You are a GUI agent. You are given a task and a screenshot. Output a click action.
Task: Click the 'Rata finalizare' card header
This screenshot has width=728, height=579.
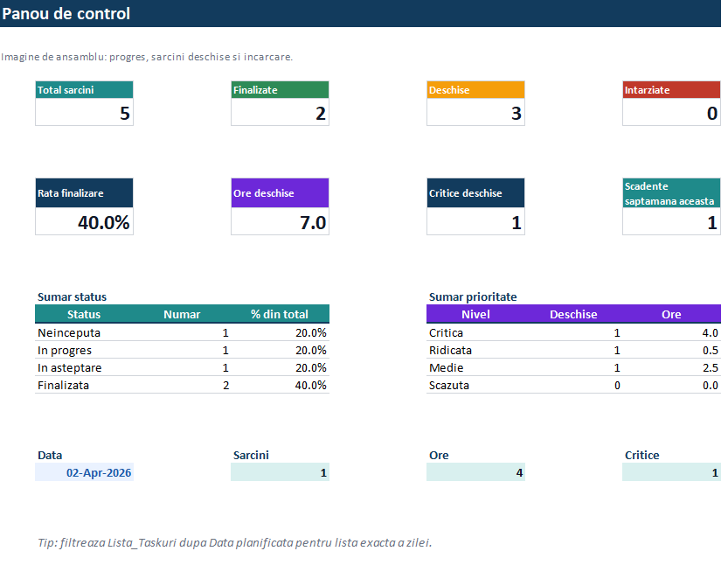(84, 192)
